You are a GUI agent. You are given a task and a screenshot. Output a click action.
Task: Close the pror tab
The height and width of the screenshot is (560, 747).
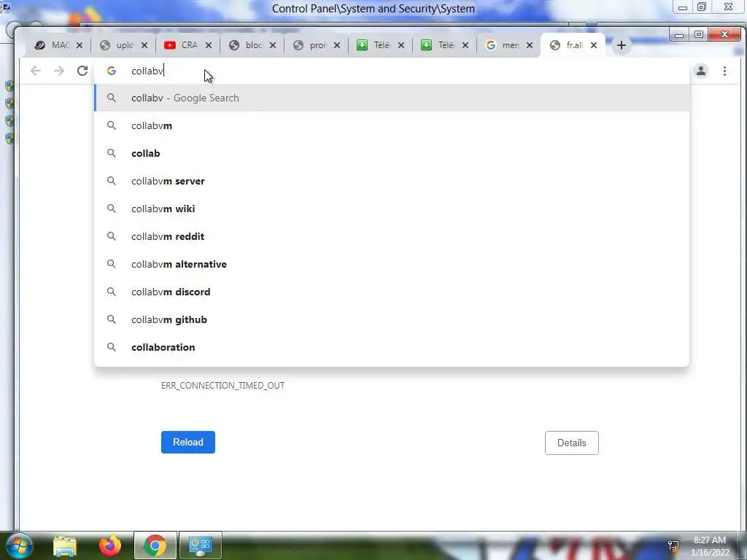coord(337,45)
